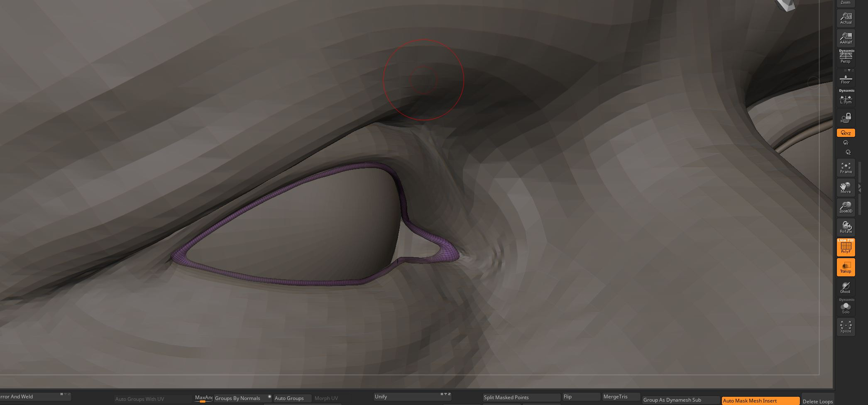Screen dimensions: 868x405
Task: Switch to Y-axis rotation mode
Action: pos(846,143)
